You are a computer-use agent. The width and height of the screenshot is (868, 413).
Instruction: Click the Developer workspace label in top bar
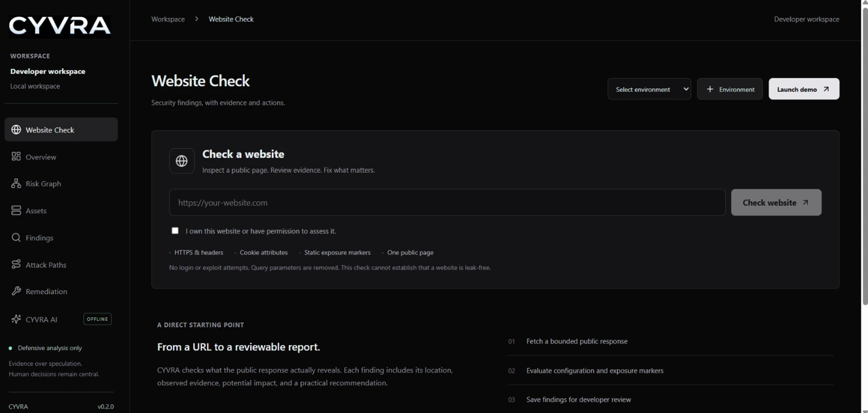(x=807, y=19)
